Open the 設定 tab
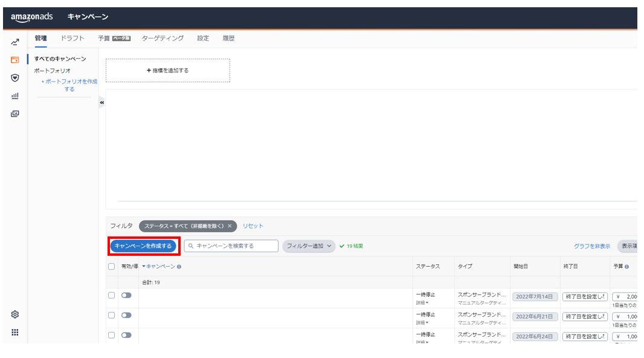Image resolution: width=644 pixels, height=358 pixels. tap(203, 38)
